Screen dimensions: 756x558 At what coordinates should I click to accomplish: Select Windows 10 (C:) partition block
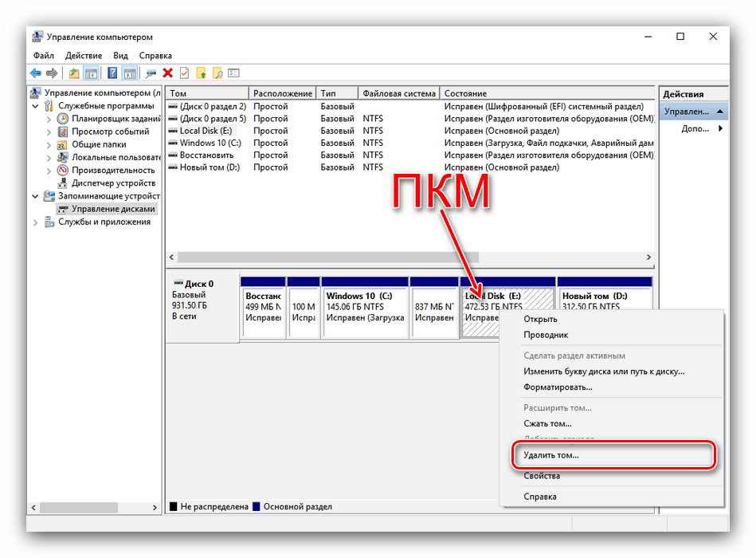365,307
